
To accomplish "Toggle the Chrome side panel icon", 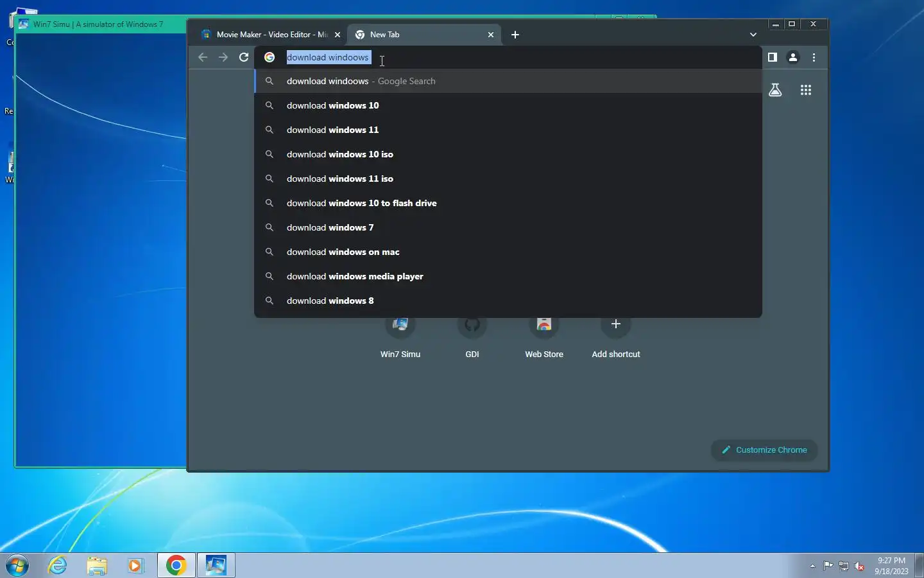I will [773, 57].
